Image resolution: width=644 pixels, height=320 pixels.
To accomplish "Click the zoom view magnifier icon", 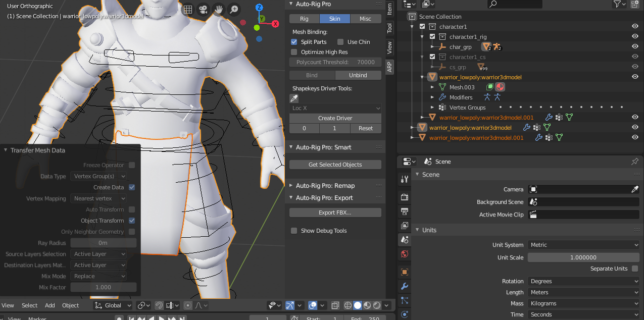I will pyautogui.click(x=234, y=10).
